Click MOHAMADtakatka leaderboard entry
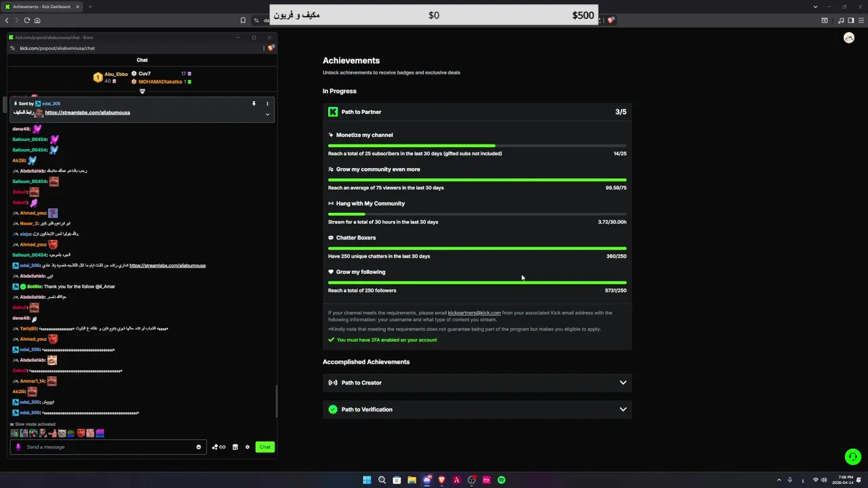This screenshot has height=488, width=868. [160, 82]
